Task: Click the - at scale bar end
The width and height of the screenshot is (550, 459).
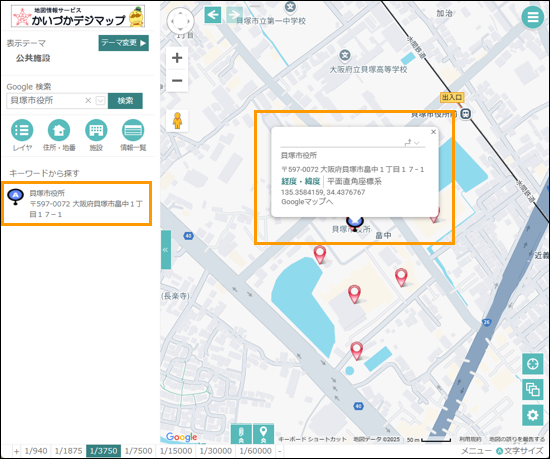Action: coord(280,451)
